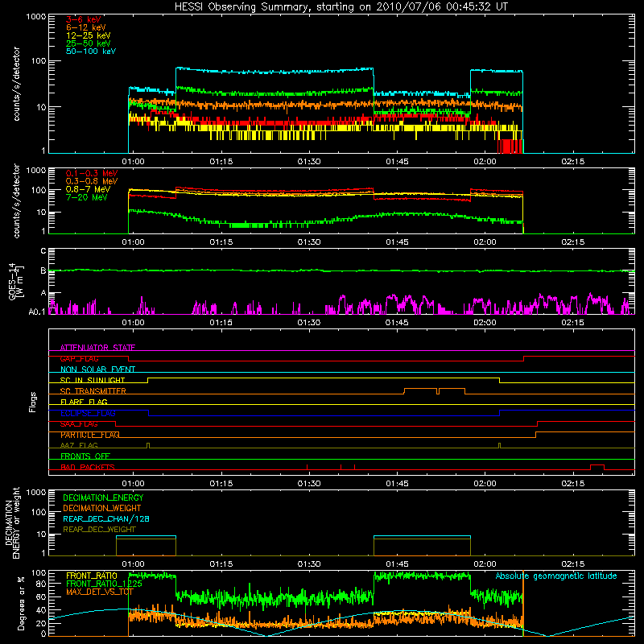Select the 3-6 keV legend label
Screen dimensions: 644x644
84,19
